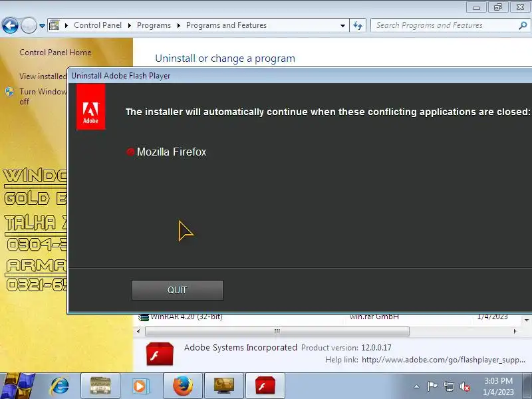Switch to Mozilla Firefox in taskbar
The width and height of the screenshot is (532, 399).
[183, 386]
